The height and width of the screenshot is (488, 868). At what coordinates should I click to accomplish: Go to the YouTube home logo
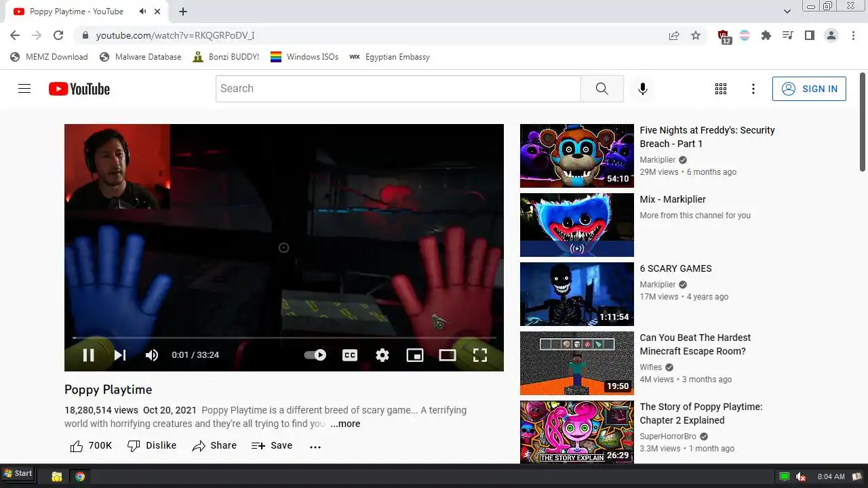click(79, 89)
